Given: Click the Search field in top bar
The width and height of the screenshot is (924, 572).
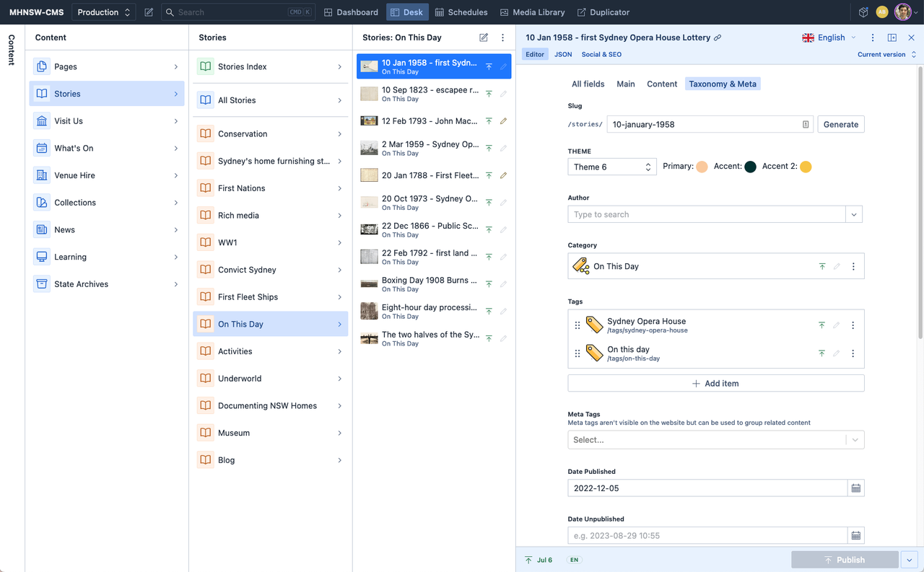Looking at the screenshot, I should [x=238, y=12].
